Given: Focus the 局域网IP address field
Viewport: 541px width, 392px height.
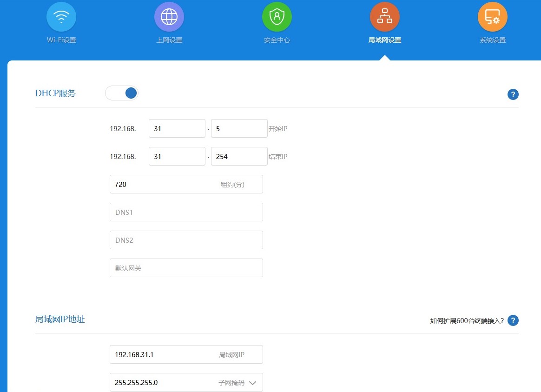Looking at the screenshot, I should [163, 354].
